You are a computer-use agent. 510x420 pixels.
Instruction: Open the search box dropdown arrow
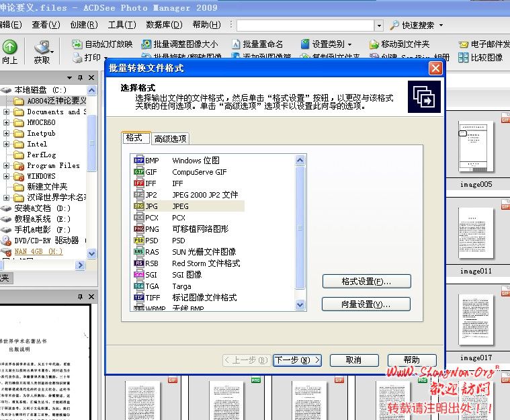pos(379,25)
